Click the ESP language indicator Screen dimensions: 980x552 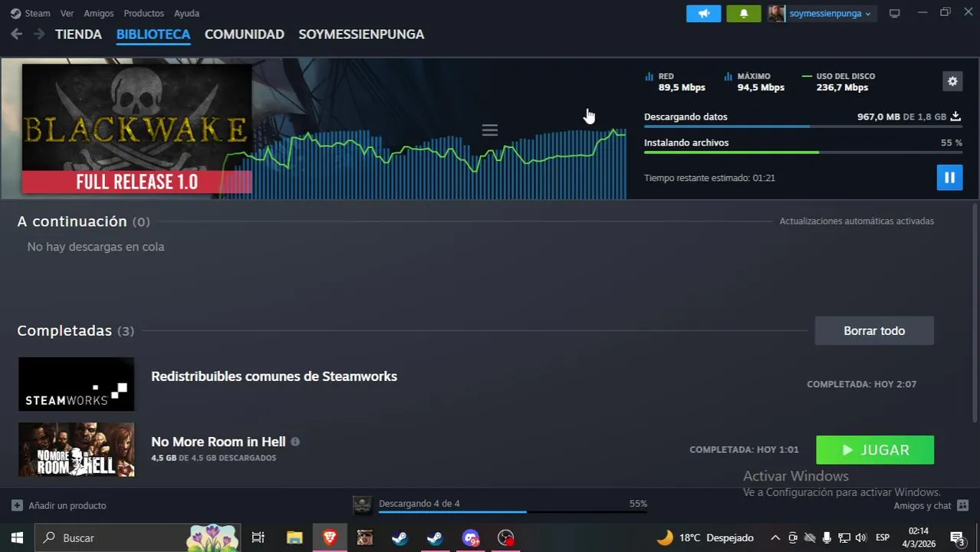point(883,538)
